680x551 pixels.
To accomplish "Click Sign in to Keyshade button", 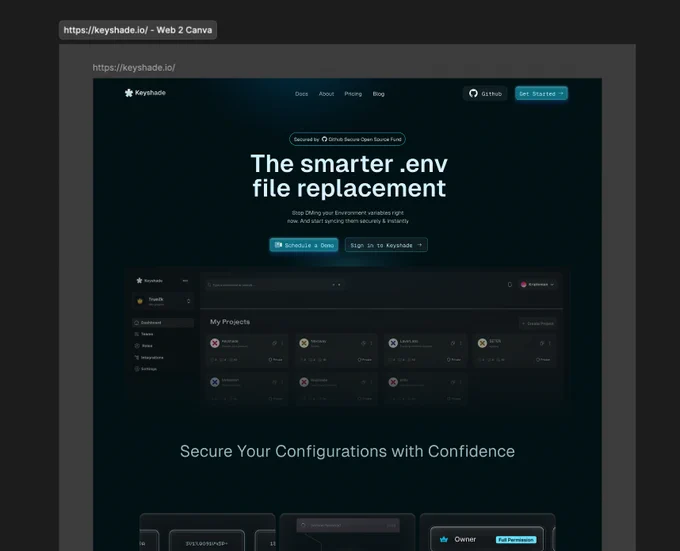I will click(x=386, y=245).
